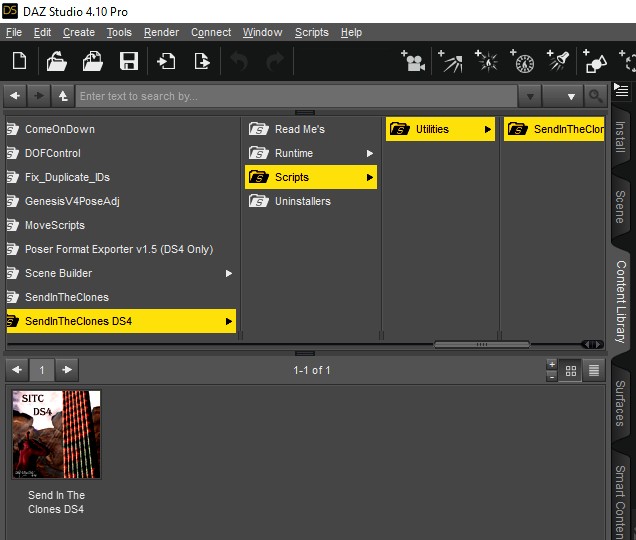Image resolution: width=636 pixels, height=540 pixels.
Task: Select Send In The Clones DS4 thumbnail
Action: (56, 435)
